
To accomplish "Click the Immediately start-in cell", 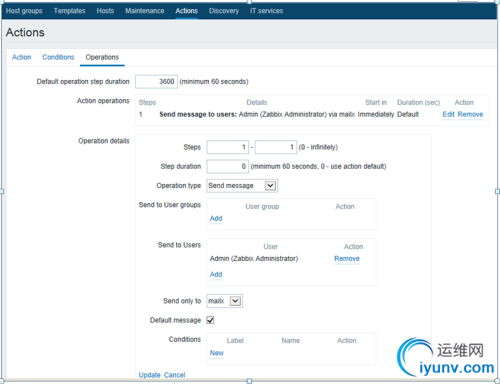I will [376, 114].
